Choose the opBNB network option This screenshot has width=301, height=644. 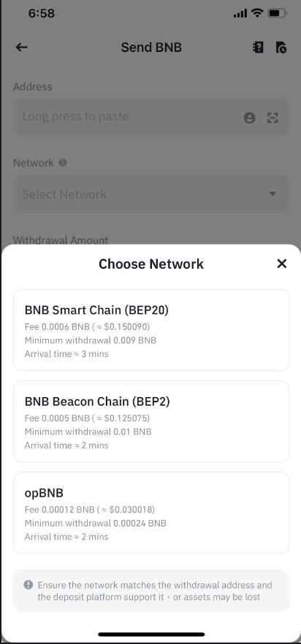click(151, 513)
